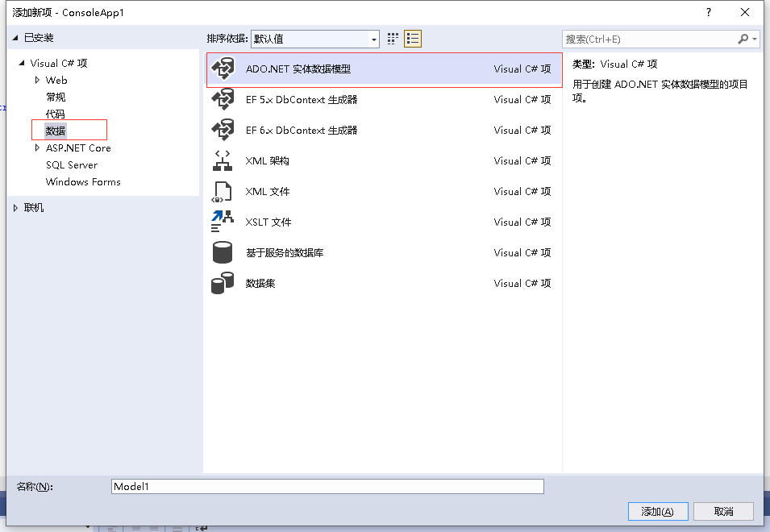Switch to small icons grid view
The height and width of the screenshot is (532, 770).
[x=393, y=39]
